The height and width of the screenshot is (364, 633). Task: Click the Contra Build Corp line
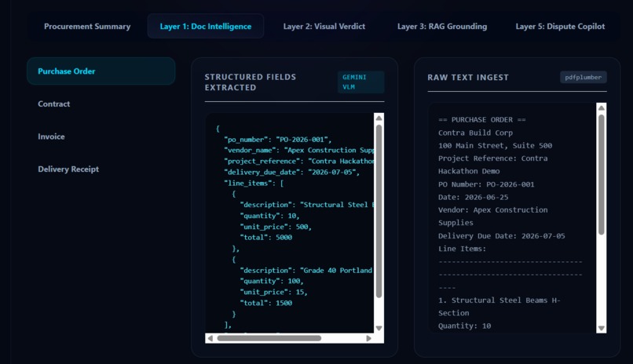coord(476,133)
